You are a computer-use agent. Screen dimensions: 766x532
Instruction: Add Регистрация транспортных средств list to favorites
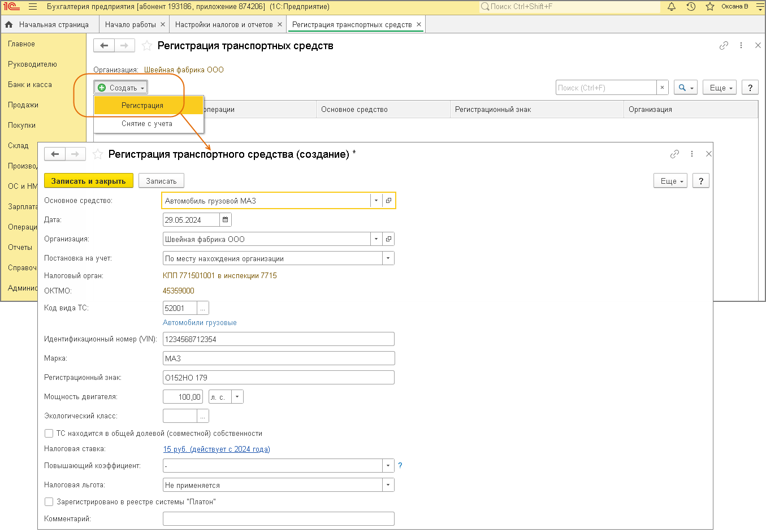147,46
